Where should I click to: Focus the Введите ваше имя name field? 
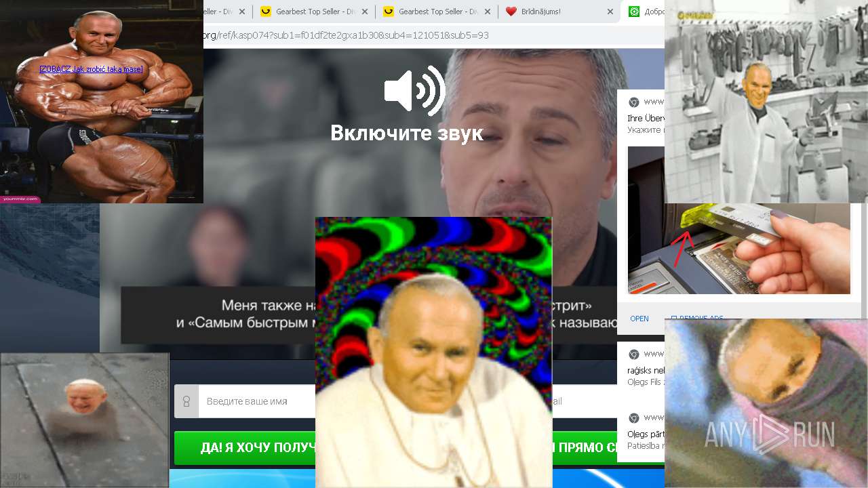[x=245, y=401]
